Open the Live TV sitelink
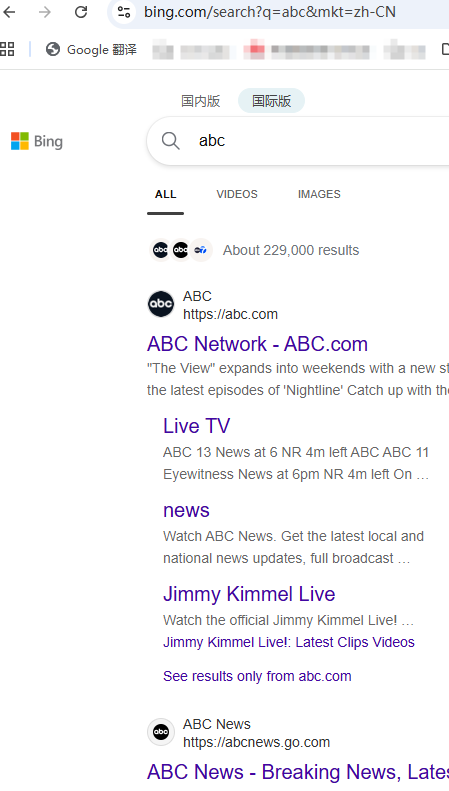449x791 pixels. coord(196,426)
